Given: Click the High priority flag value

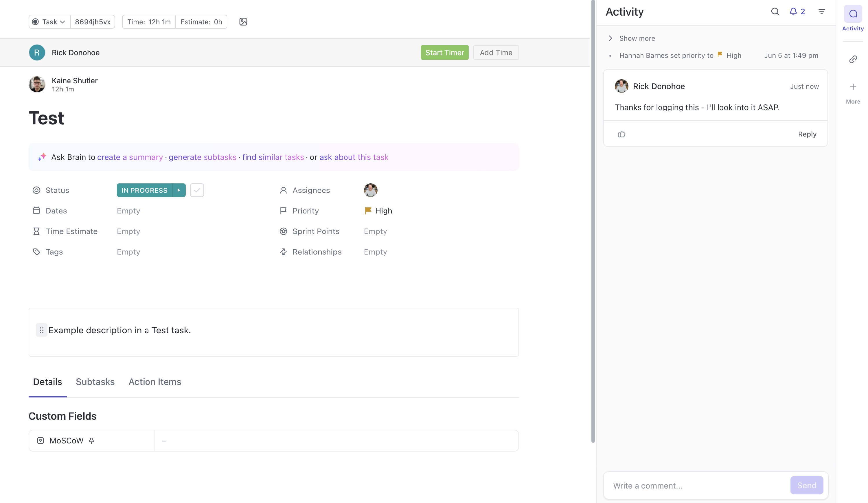Looking at the screenshot, I should [x=378, y=211].
